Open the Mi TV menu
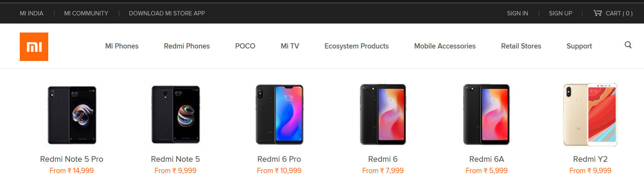 pos(290,46)
